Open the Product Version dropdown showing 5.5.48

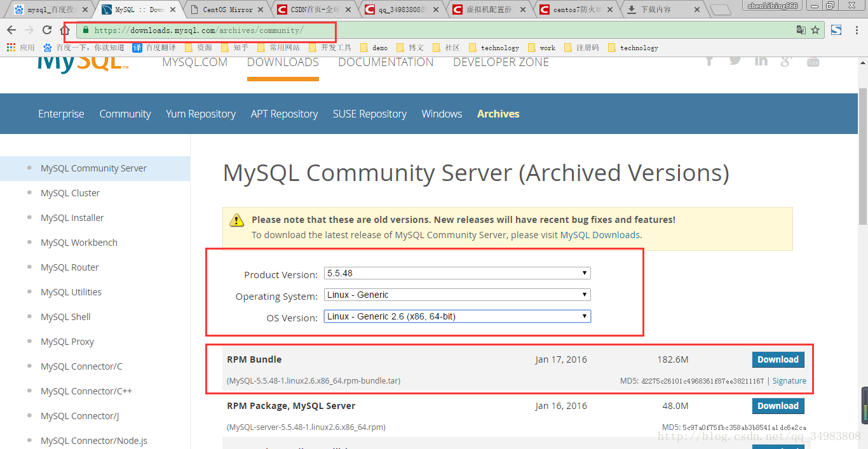pos(458,273)
